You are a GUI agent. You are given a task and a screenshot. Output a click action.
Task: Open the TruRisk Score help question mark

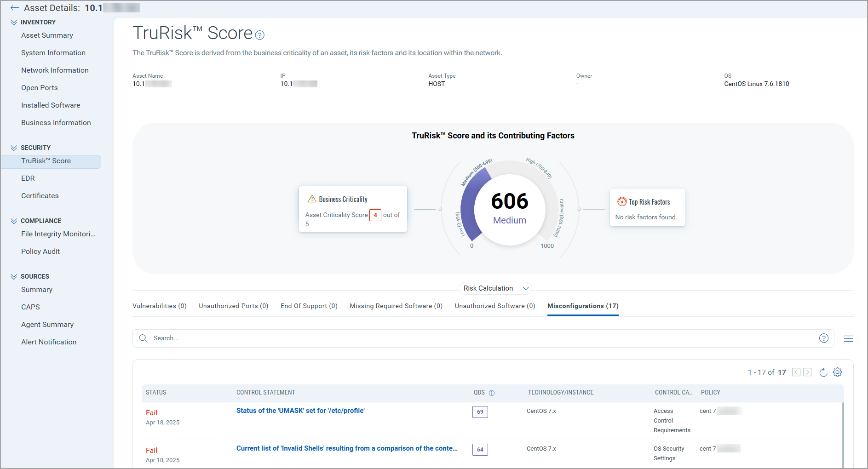tap(260, 35)
